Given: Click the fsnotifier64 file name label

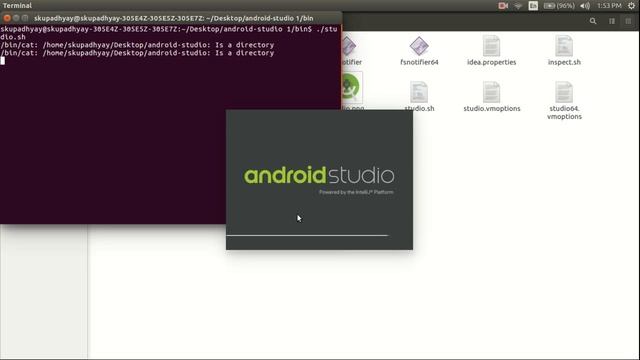Looking at the screenshot, I should pyautogui.click(x=419, y=62).
